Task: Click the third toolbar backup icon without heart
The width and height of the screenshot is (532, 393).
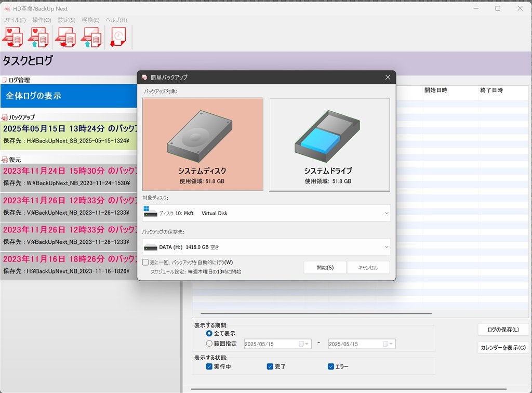Action: pos(65,37)
